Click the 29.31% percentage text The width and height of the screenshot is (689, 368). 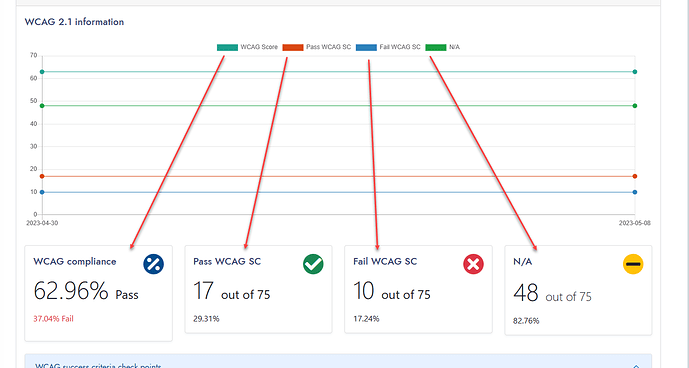pos(206,319)
